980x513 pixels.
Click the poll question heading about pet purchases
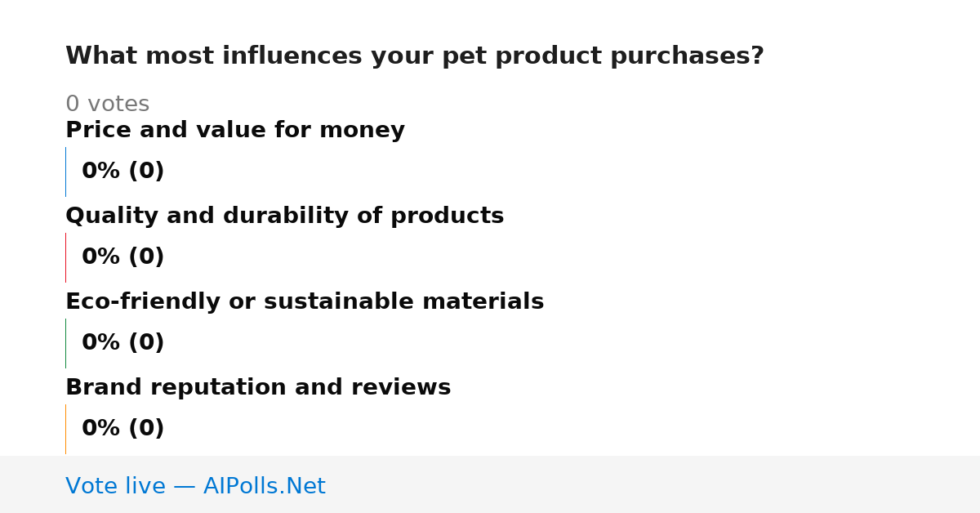[x=415, y=56]
